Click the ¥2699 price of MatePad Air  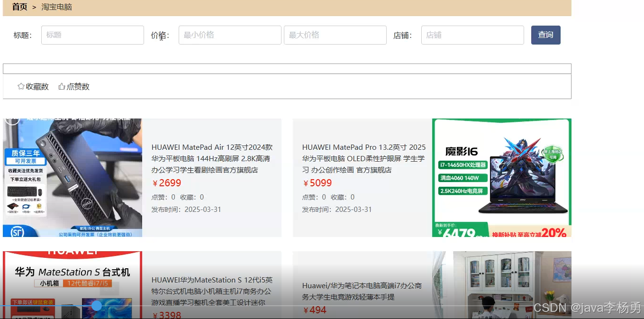point(167,183)
